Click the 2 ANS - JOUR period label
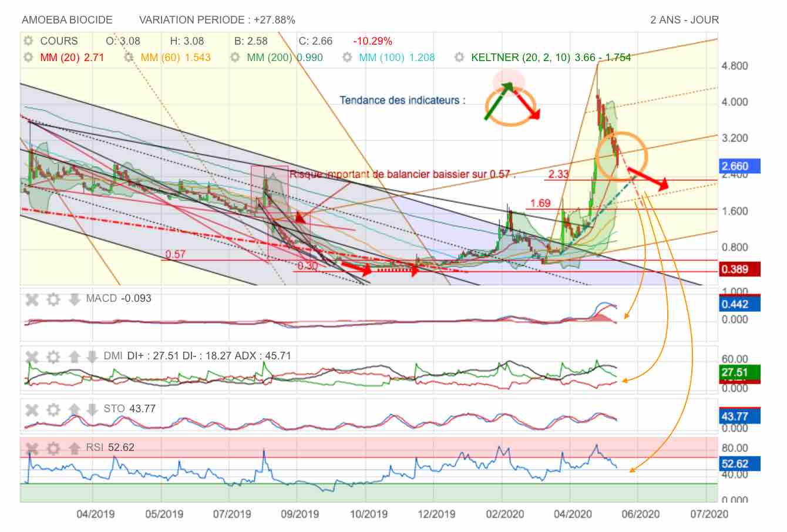The image size is (787, 532). 685,20
